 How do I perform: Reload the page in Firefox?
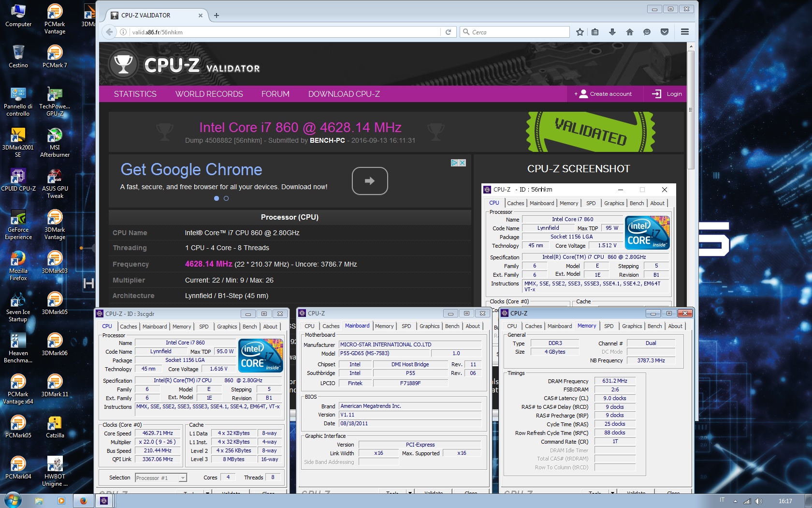pos(448,32)
